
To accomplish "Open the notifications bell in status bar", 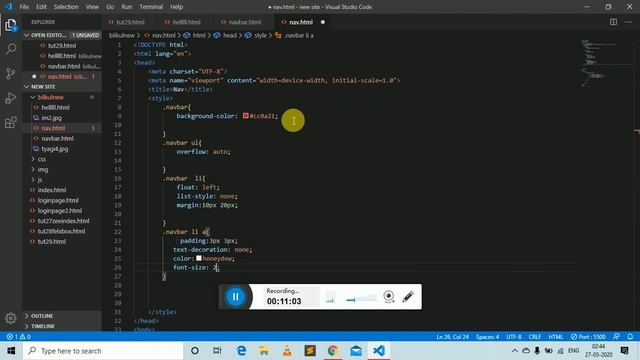I will coord(630,337).
